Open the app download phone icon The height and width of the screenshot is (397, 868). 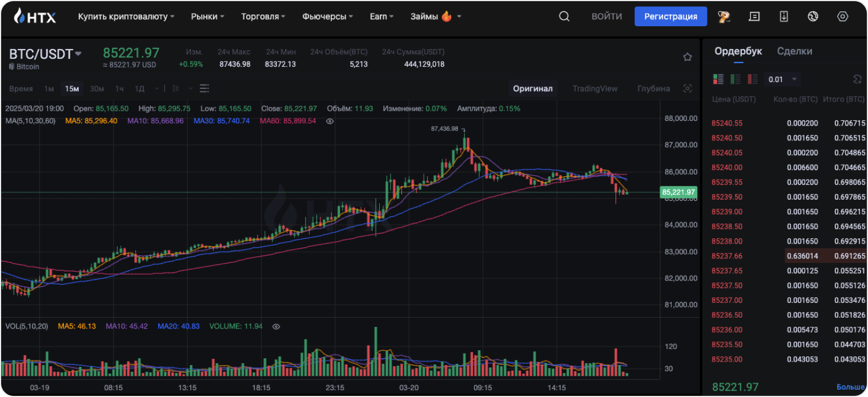pyautogui.click(x=783, y=17)
